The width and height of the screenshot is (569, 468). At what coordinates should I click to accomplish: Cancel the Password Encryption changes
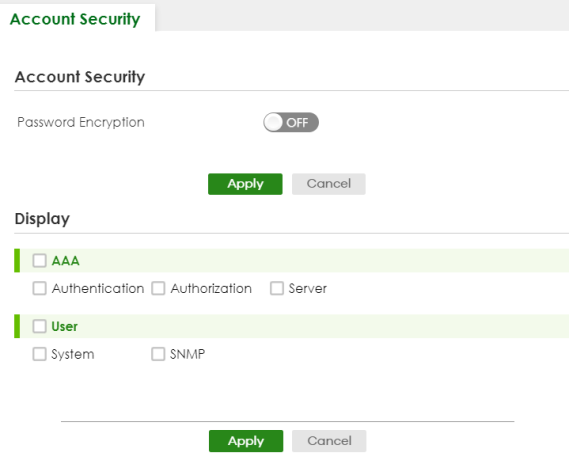pyautogui.click(x=328, y=184)
